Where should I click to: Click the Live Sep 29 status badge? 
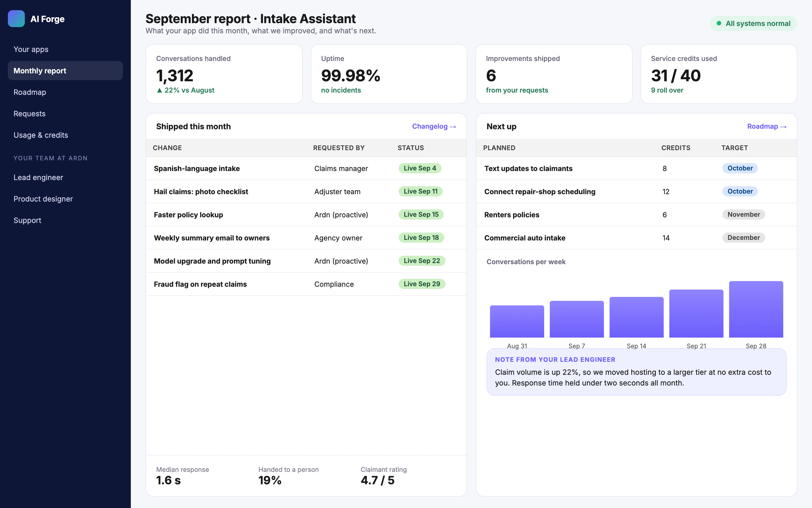(x=422, y=284)
